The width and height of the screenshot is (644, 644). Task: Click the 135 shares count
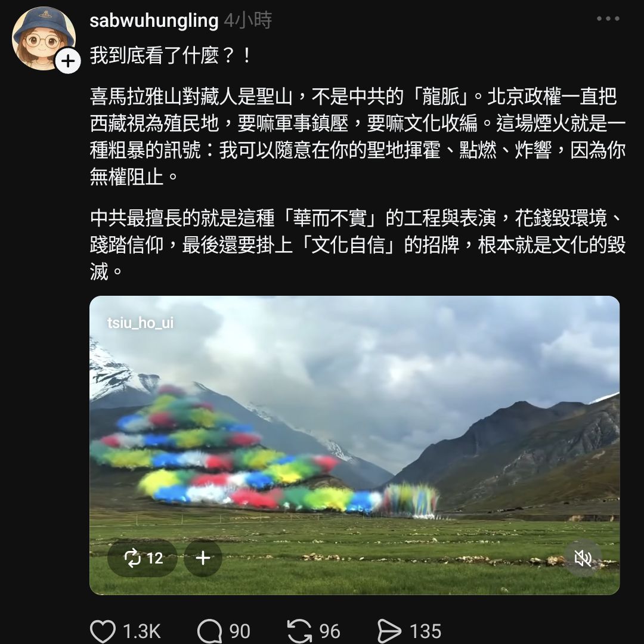(426, 631)
